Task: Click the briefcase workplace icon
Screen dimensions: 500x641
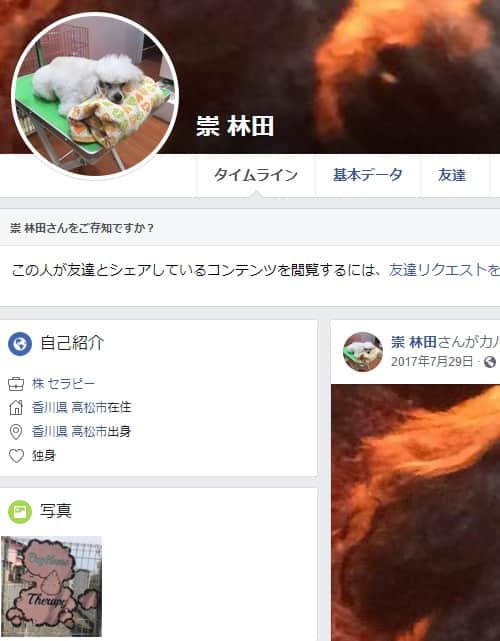Action: pyautogui.click(x=16, y=384)
